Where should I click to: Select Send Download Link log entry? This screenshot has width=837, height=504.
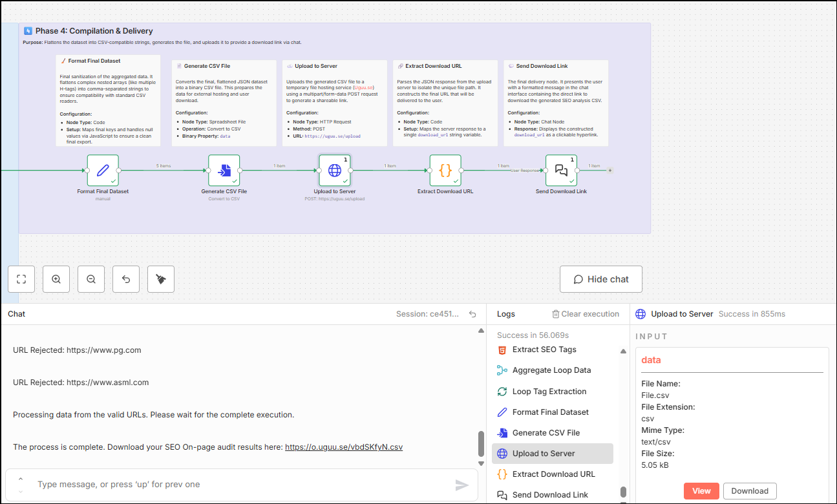click(x=553, y=495)
